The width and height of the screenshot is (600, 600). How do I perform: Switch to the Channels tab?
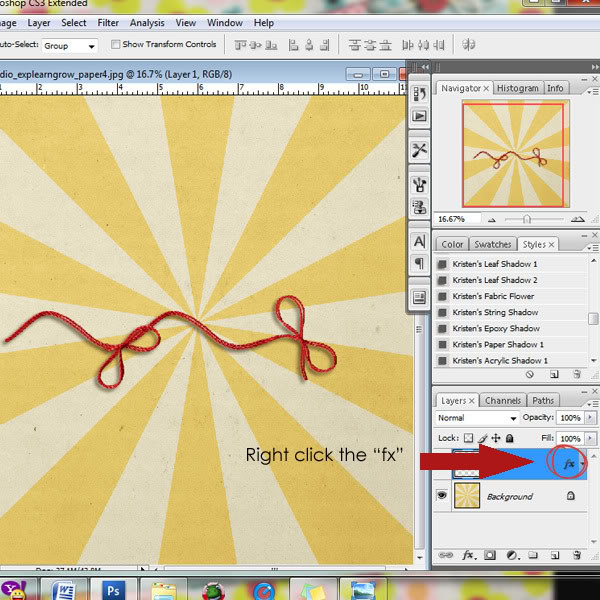tap(503, 401)
